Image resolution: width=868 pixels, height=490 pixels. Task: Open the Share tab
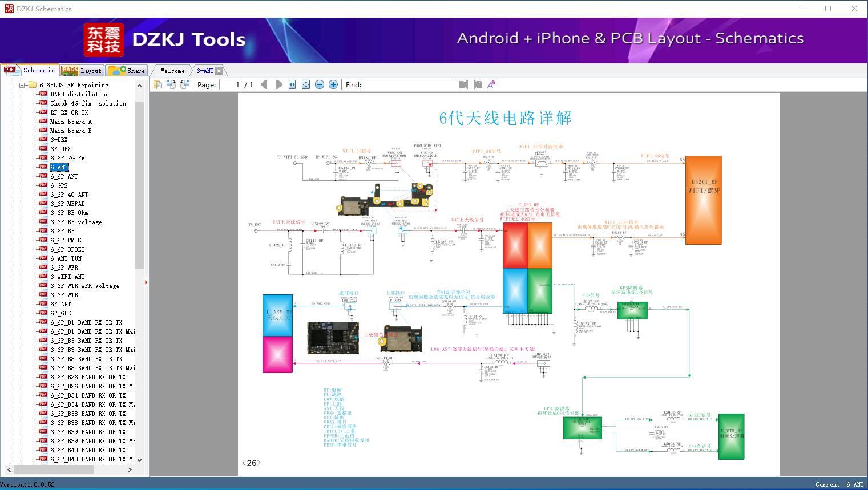pyautogui.click(x=127, y=70)
